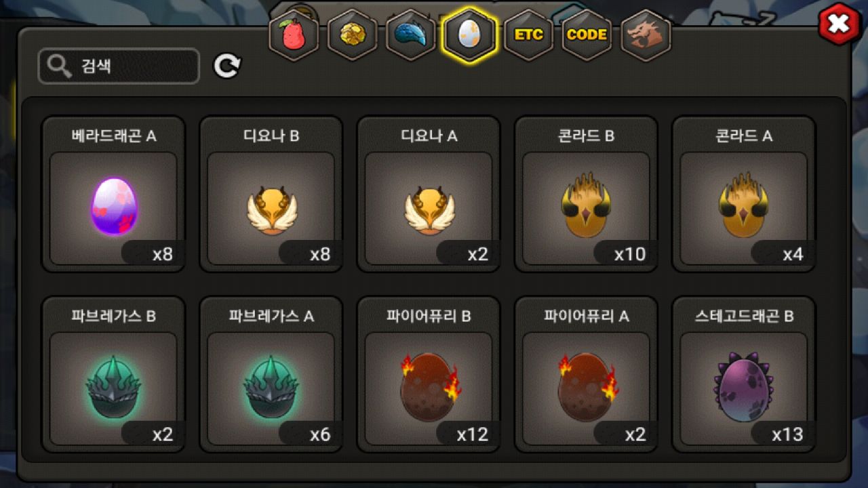Switch to the gold nugget tab
Image resolution: width=868 pixels, height=488 pixels.
coord(352,35)
